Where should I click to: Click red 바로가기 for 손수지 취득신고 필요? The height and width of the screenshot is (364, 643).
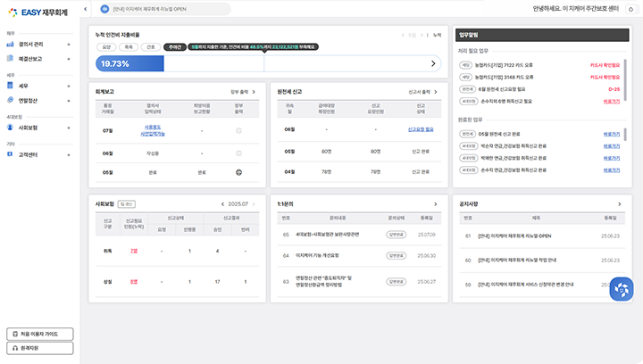click(612, 101)
